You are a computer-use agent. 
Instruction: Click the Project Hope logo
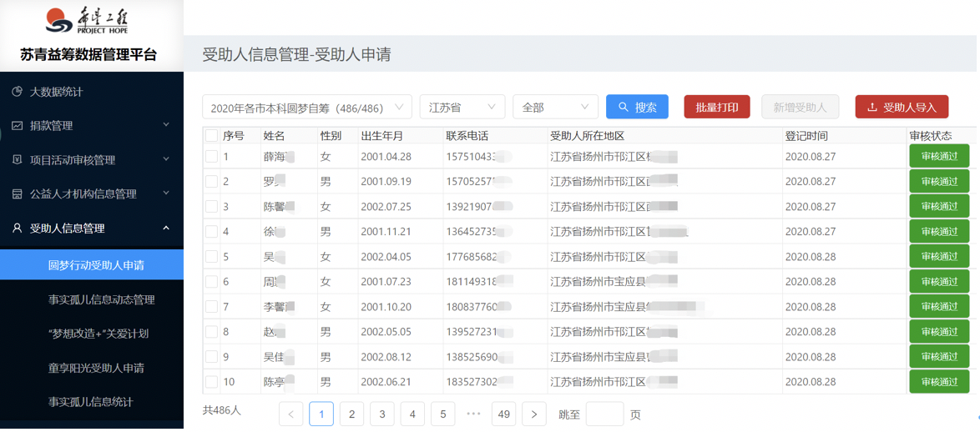click(88, 23)
